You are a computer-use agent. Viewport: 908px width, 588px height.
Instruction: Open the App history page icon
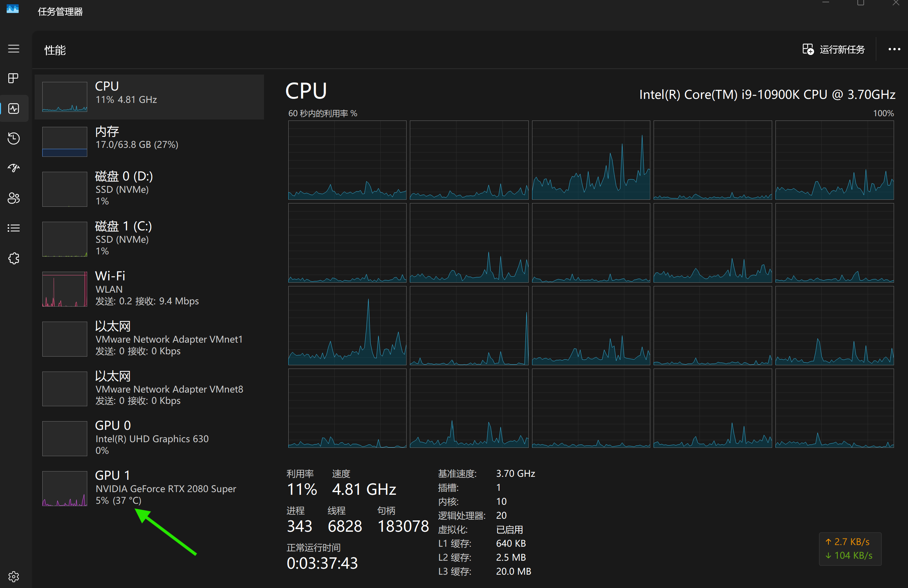(x=14, y=138)
